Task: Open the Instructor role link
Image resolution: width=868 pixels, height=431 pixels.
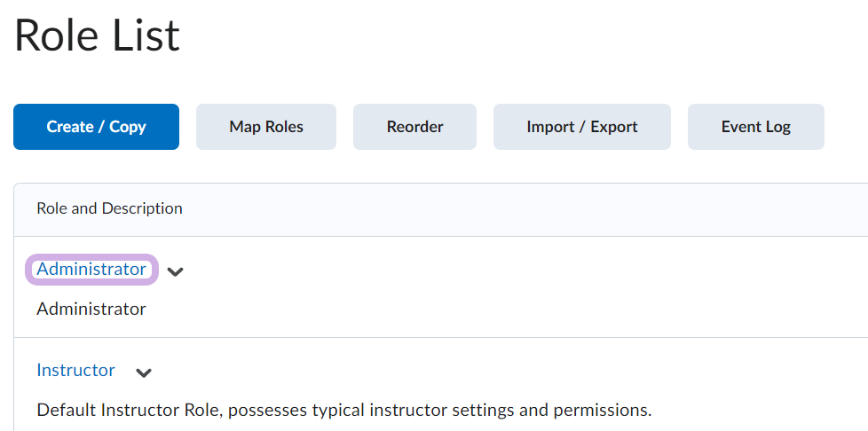Action: pos(75,370)
